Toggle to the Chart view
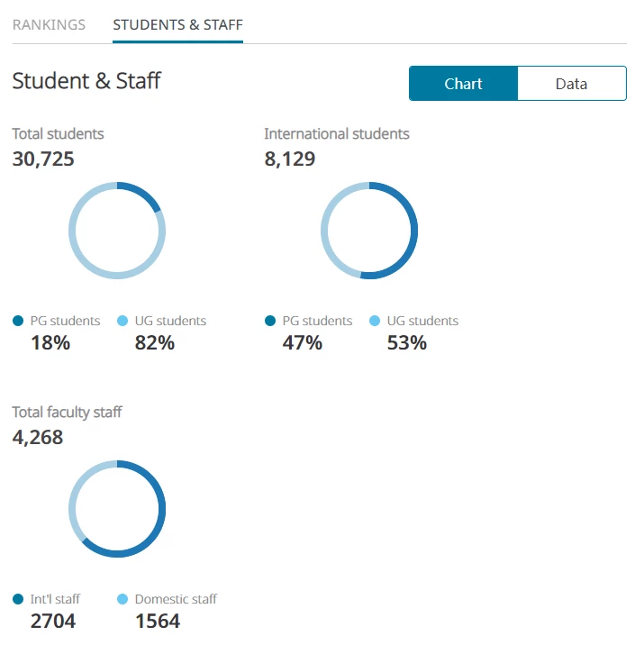Image resolution: width=644 pixels, height=654 pixels. (463, 84)
